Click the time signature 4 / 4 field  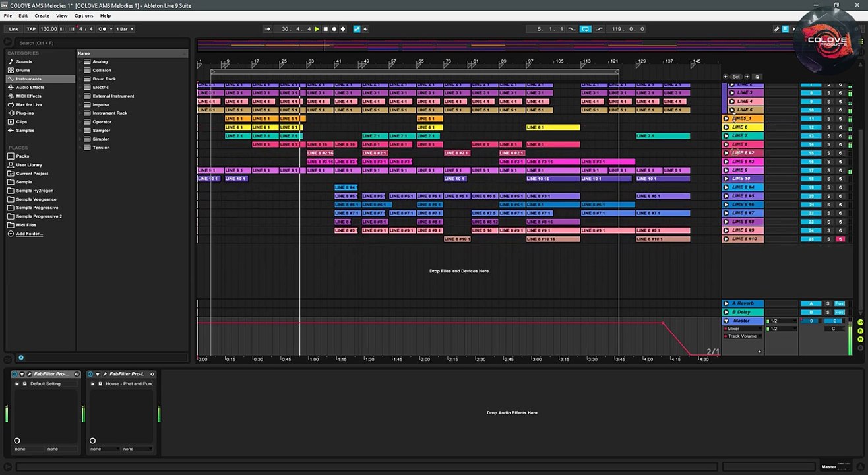tap(86, 29)
